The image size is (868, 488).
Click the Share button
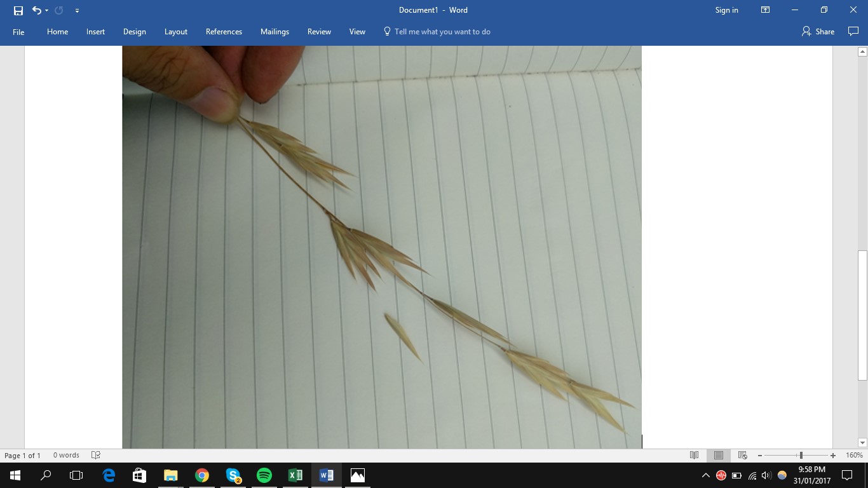pos(818,32)
